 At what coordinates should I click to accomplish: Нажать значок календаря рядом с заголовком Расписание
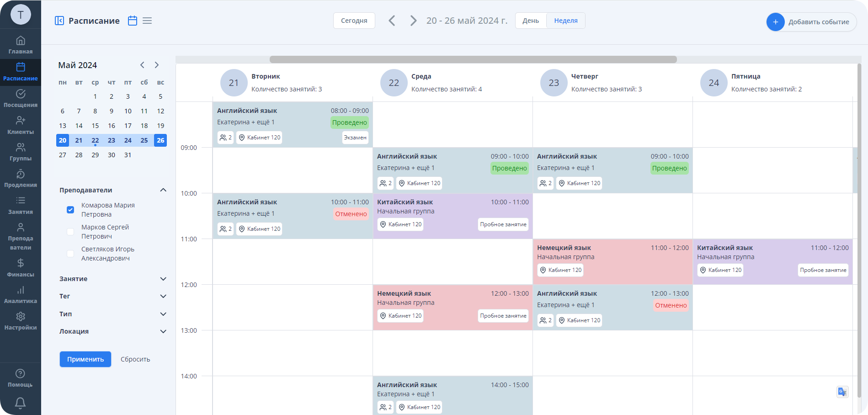pyautogui.click(x=132, y=21)
